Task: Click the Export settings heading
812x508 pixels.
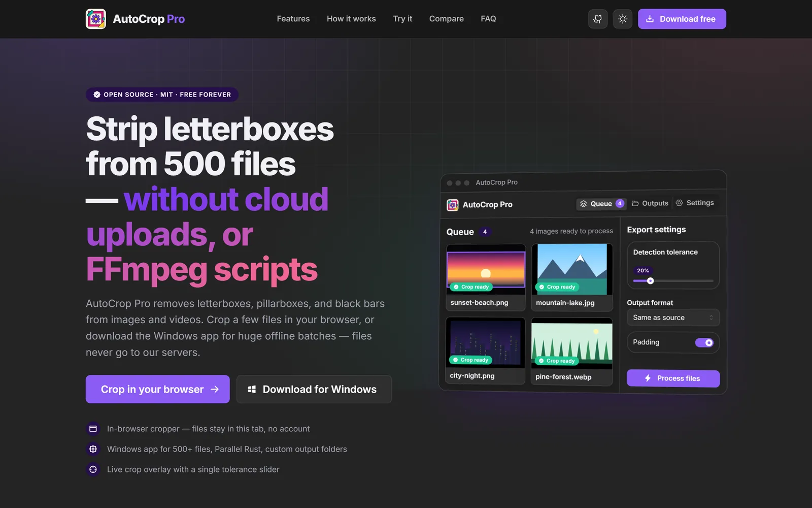Action: 656,230
